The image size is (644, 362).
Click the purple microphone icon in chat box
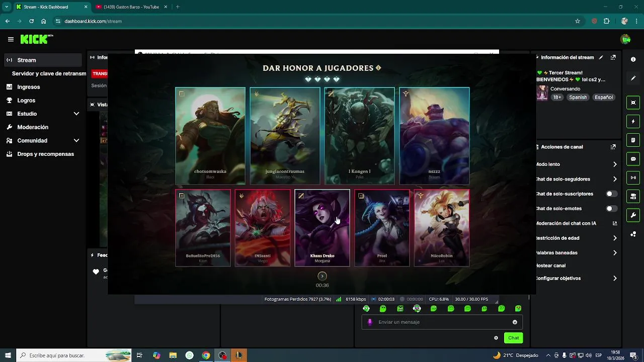click(370, 322)
